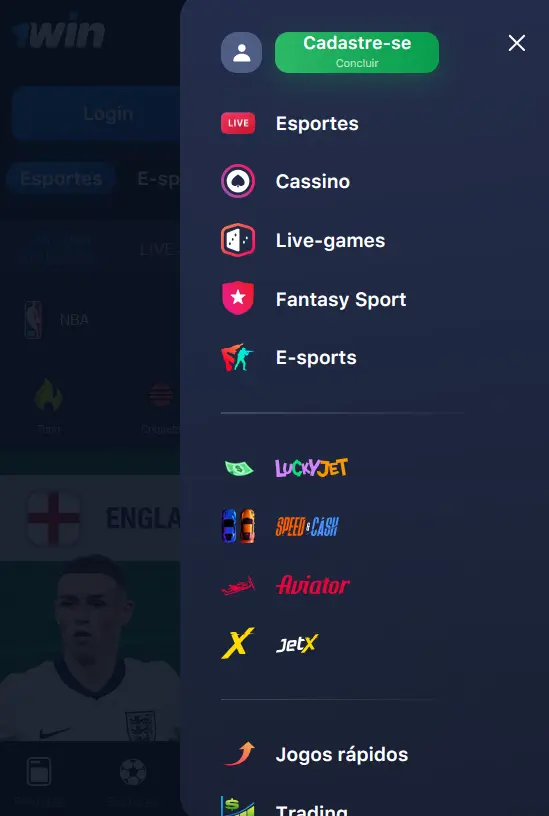The height and width of the screenshot is (816, 549).
Task: Click the Jogos rápidos arrow icon
Action: point(240,754)
